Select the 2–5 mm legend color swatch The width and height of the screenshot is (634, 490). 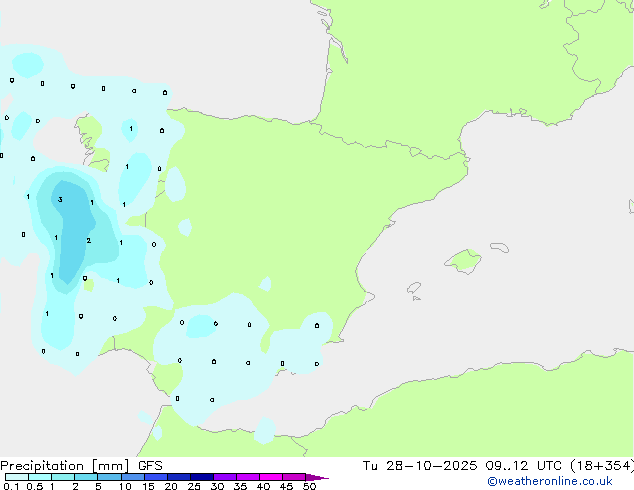86,477
